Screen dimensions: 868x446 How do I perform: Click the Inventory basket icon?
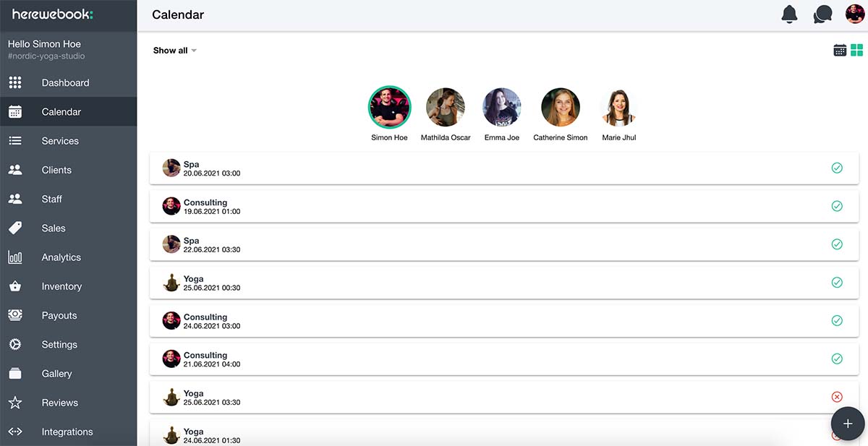[15, 286]
